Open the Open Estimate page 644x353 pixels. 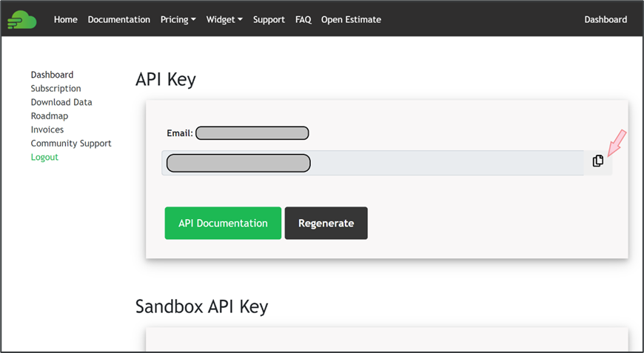tap(351, 20)
